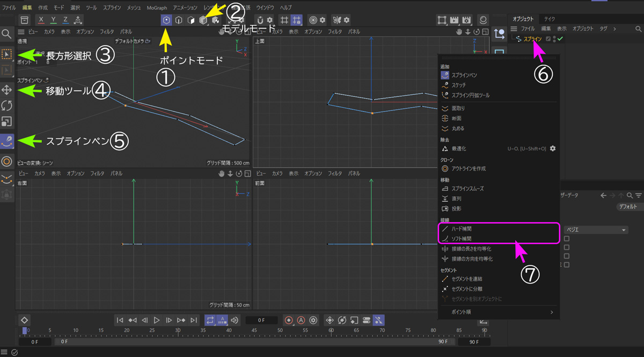Open the ベジエ spline type dropdown
The width and height of the screenshot is (644, 357).
point(597,230)
